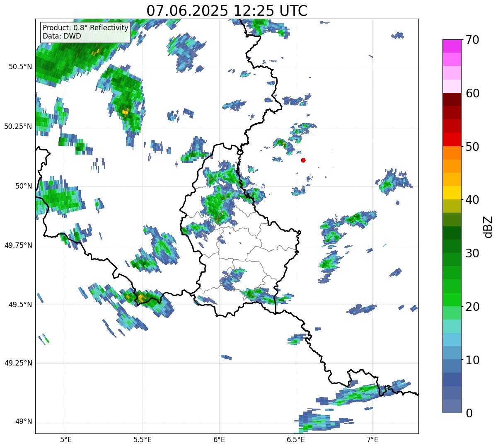This screenshot has height=448, width=498.
Task: Click the colorbar tick label 10
Action: (x=473, y=361)
